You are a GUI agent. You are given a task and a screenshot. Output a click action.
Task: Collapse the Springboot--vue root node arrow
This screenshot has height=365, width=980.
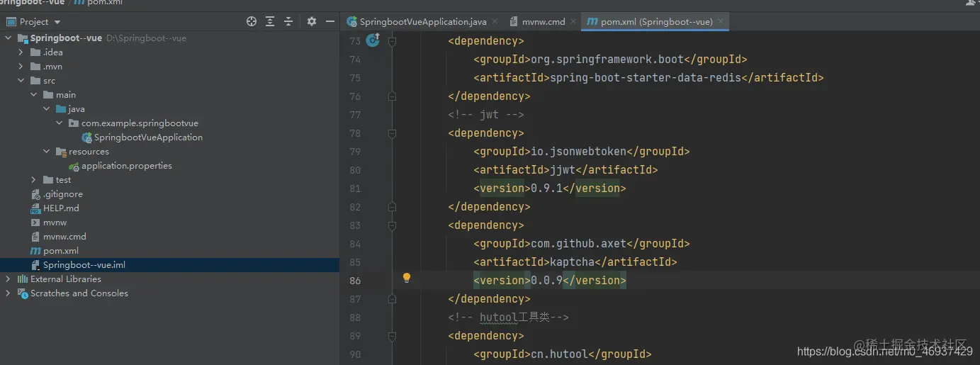pos(9,38)
